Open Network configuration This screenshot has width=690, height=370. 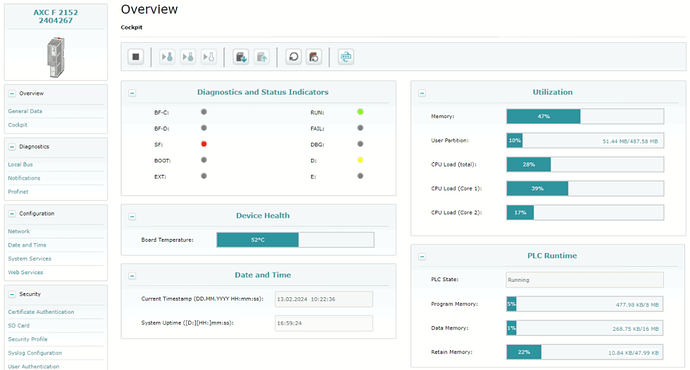pyautogui.click(x=19, y=231)
